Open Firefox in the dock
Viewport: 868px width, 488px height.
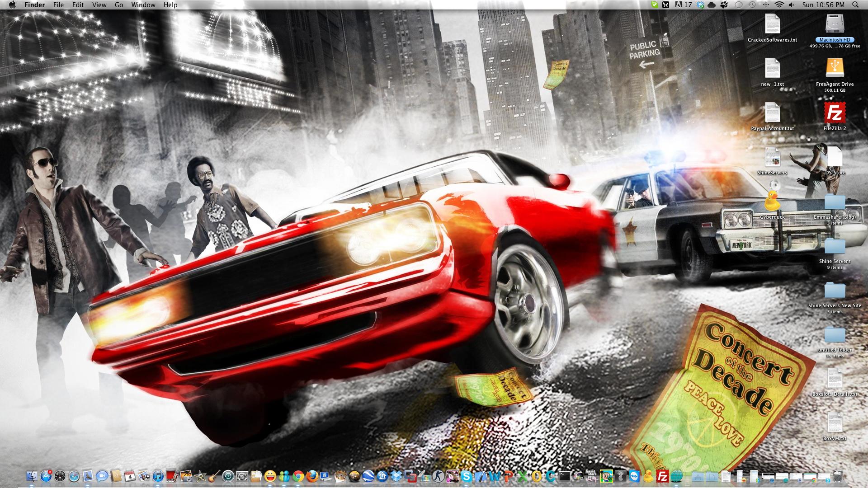tap(312, 476)
